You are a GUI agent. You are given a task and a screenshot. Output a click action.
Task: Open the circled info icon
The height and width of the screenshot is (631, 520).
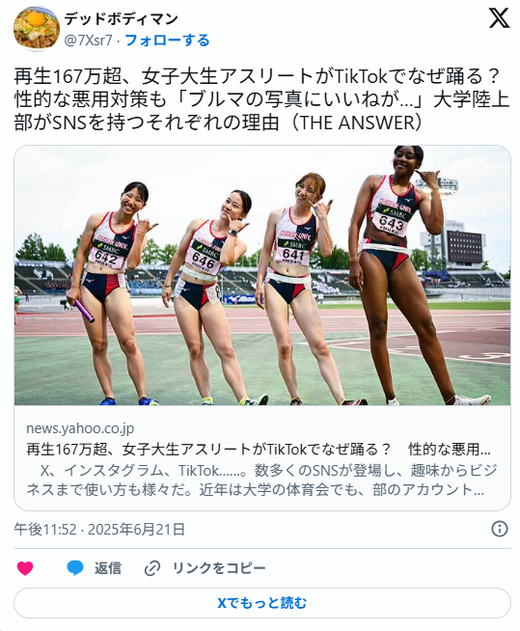499,529
